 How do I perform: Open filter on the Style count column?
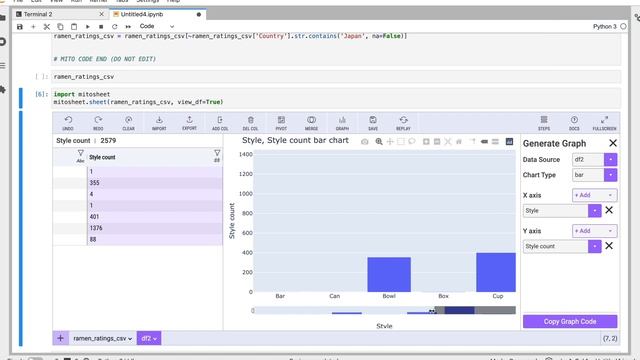click(217, 153)
